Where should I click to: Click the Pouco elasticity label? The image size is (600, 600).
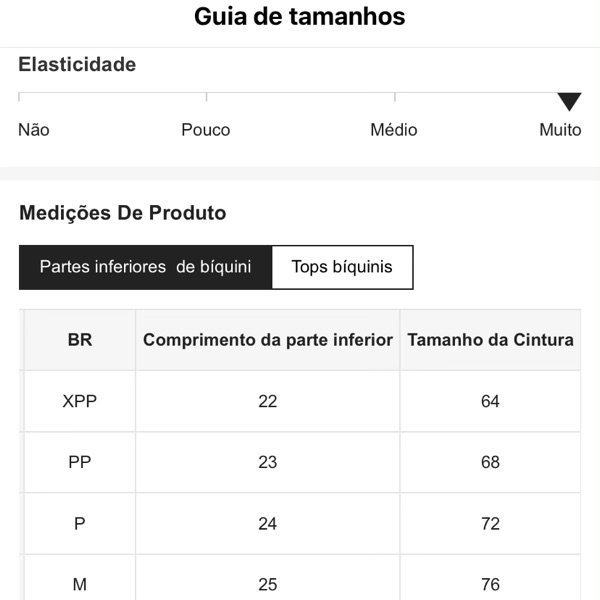tap(205, 130)
